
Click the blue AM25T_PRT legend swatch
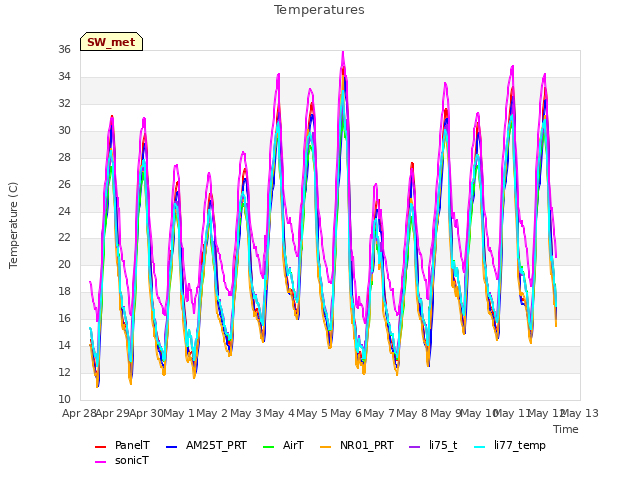click(171, 447)
